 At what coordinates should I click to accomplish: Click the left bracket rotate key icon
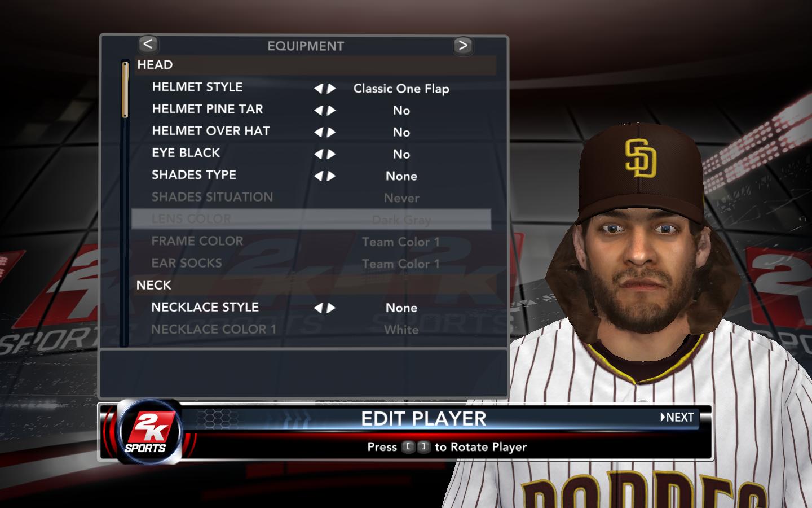[408, 447]
